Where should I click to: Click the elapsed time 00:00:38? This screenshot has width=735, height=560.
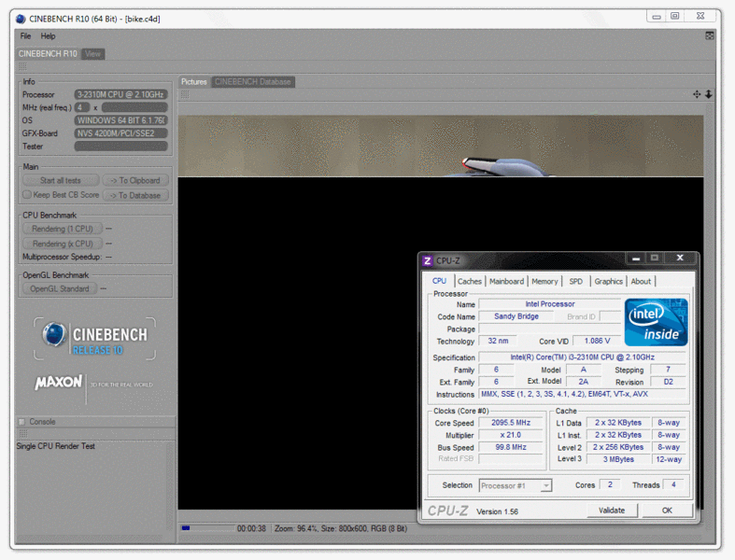[251, 528]
